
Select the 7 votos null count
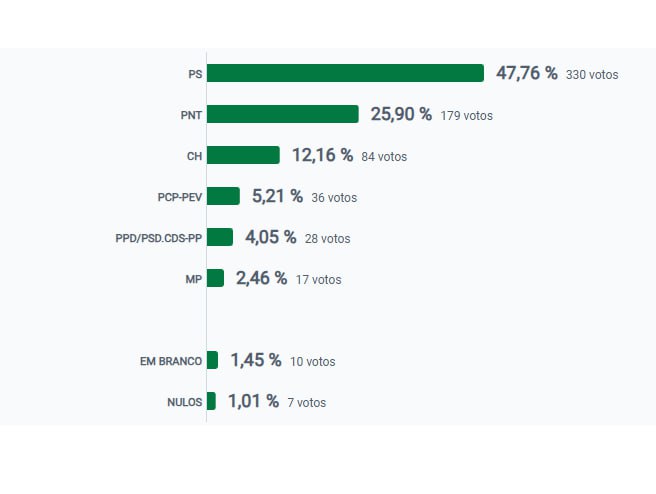point(306,403)
